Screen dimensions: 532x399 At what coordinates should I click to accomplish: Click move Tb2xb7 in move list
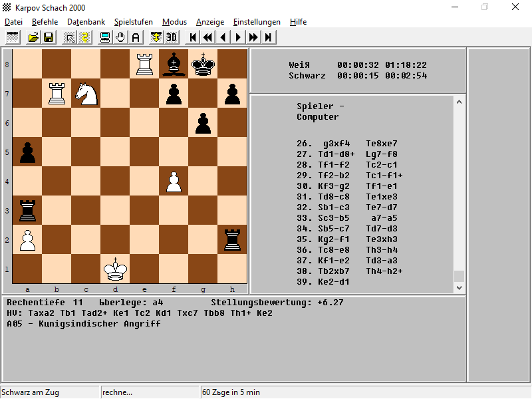click(x=334, y=271)
